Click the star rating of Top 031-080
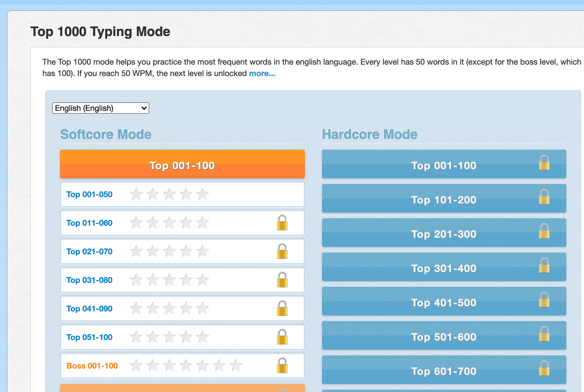This screenshot has width=584, height=392. (169, 280)
